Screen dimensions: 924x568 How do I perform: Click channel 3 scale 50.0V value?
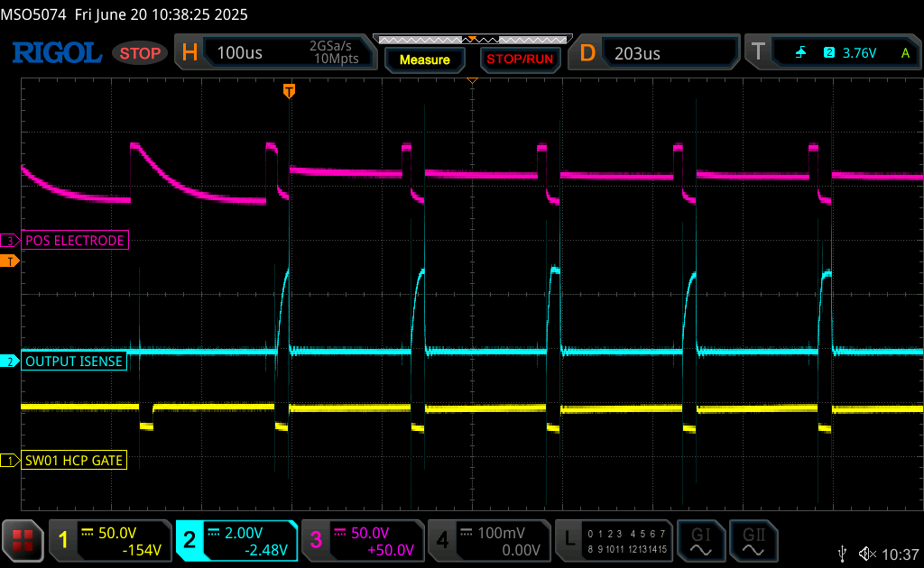pos(370,533)
